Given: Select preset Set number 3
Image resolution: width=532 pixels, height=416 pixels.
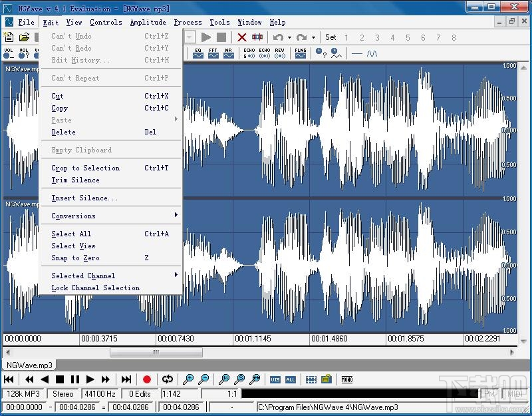Looking at the screenshot, I should coord(376,37).
